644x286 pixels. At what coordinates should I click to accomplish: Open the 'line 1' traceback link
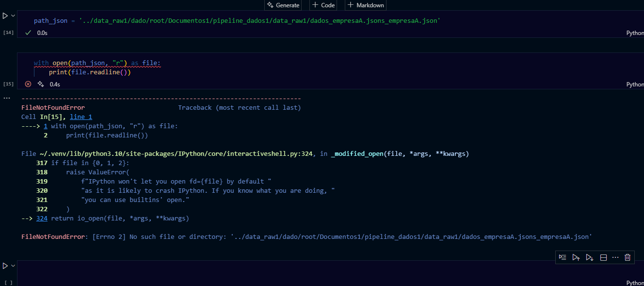pyautogui.click(x=80, y=117)
